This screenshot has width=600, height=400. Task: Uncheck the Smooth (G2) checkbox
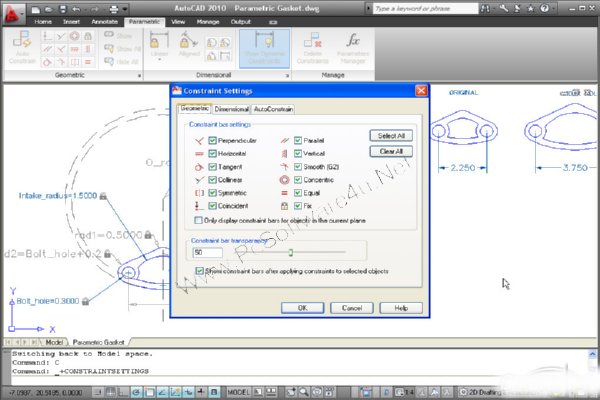coord(298,167)
